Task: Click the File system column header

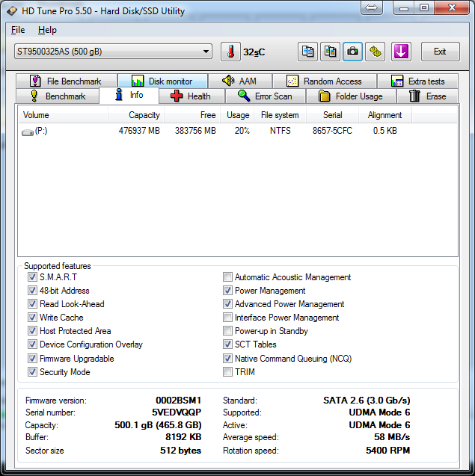Action: pyautogui.click(x=281, y=115)
